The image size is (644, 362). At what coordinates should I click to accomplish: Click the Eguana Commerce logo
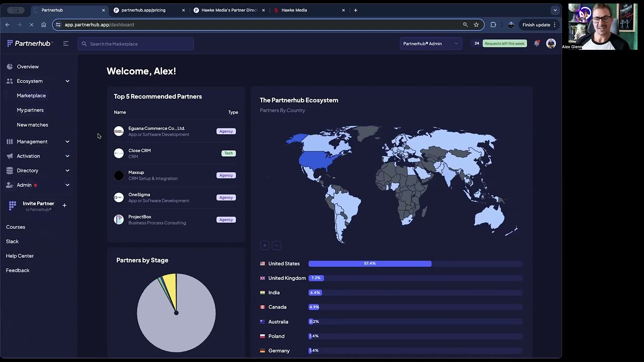point(119,131)
